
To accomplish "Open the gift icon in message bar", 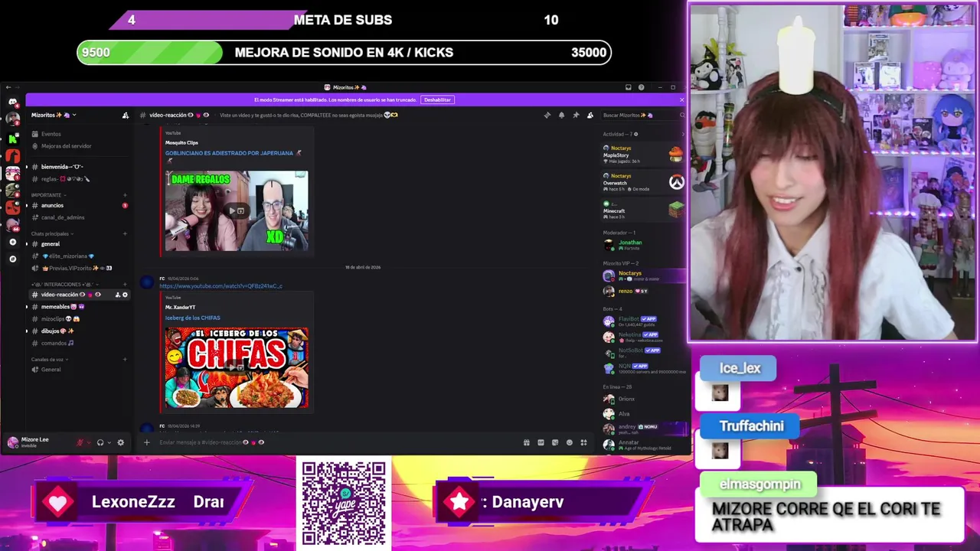I will (x=526, y=442).
